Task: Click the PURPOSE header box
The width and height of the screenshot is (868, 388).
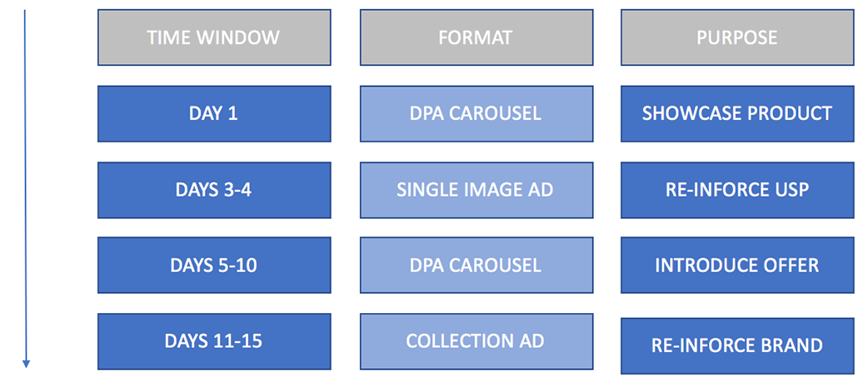Action: coord(737,37)
